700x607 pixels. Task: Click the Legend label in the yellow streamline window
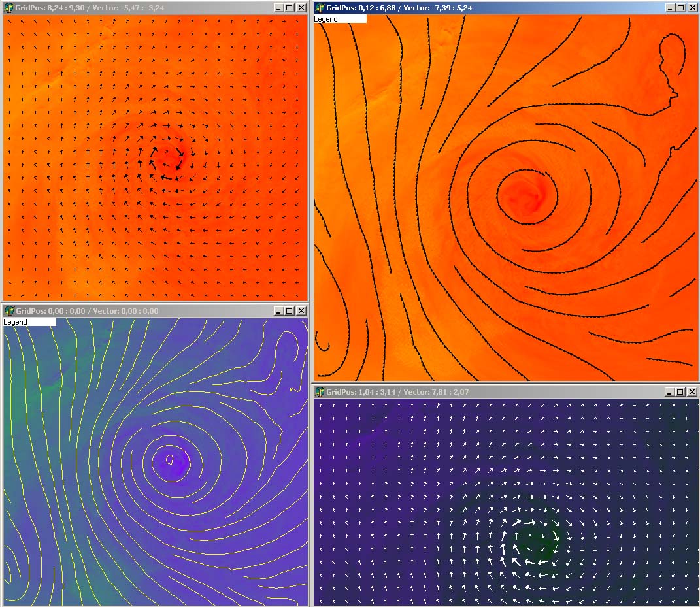coord(16,322)
